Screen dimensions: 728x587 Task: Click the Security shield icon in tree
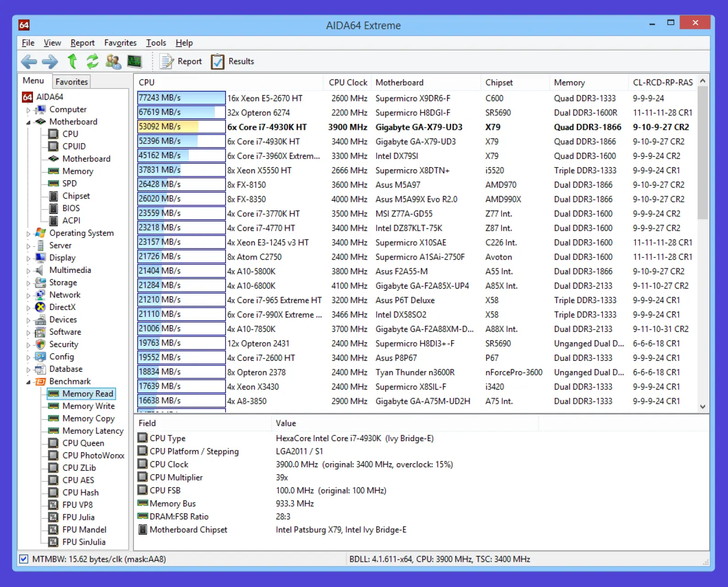(x=40, y=344)
